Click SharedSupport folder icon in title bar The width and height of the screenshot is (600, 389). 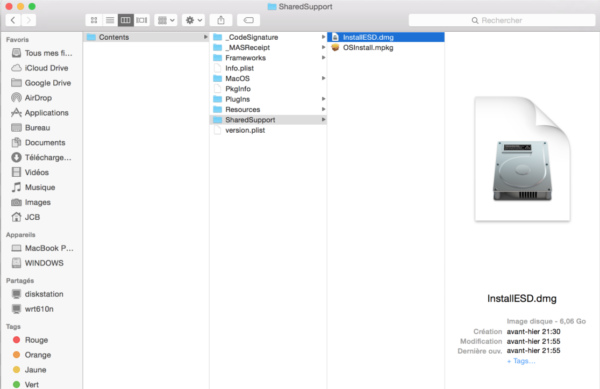pos(272,7)
